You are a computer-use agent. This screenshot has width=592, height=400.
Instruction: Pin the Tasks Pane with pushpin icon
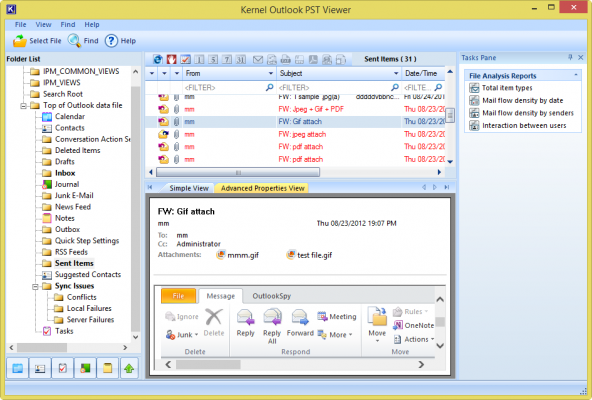coord(570,57)
